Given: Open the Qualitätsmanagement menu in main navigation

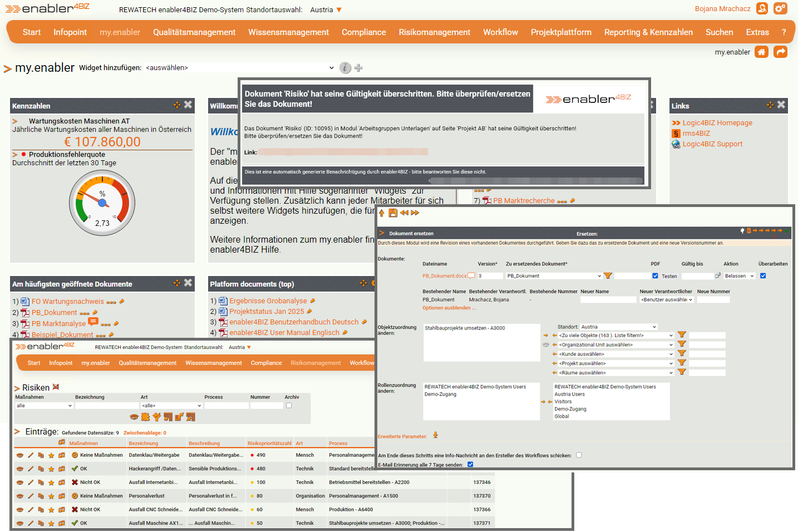Looking at the screenshot, I should (x=194, y=32).
